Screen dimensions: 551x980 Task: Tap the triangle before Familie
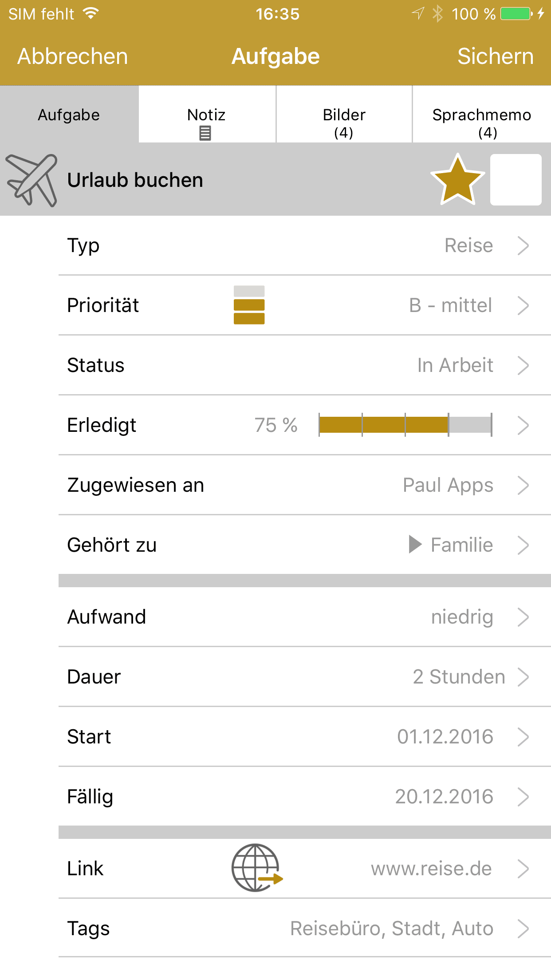415,545
